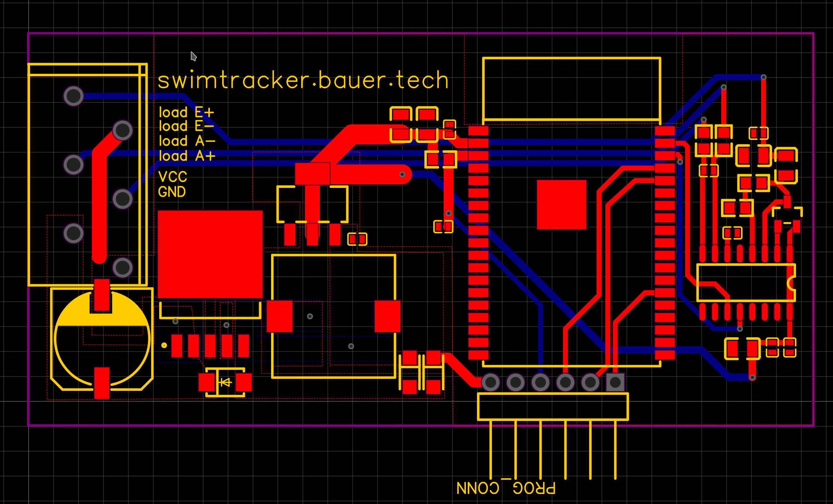The image size is (833, 504).
Task: Select the yellow pin-1 dot marker
Action: click(x=164, y=345)
